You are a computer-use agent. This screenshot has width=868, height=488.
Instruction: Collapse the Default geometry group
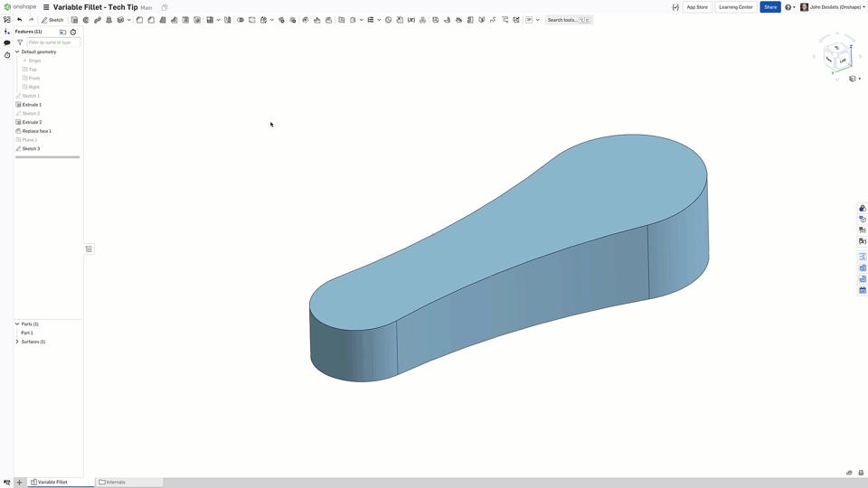(17, 52)
